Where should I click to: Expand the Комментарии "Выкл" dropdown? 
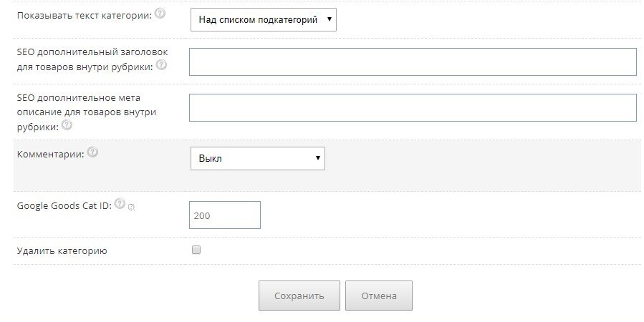[x=257, y=158]
